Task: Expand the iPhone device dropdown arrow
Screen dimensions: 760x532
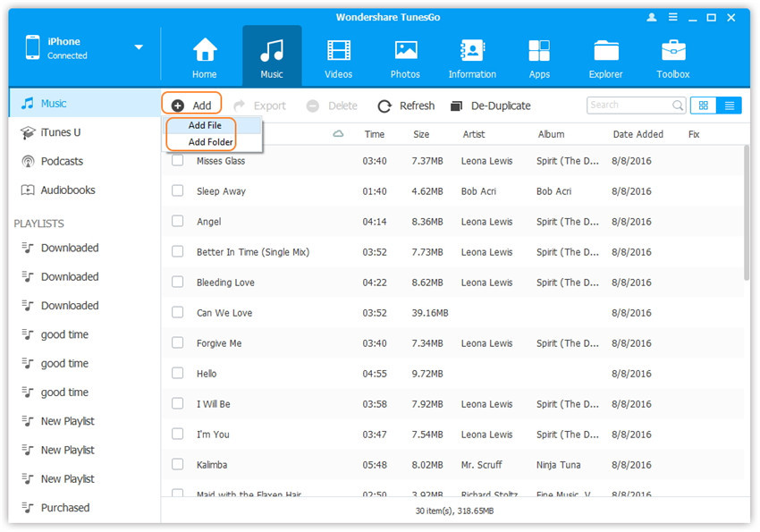Action: 139,47
